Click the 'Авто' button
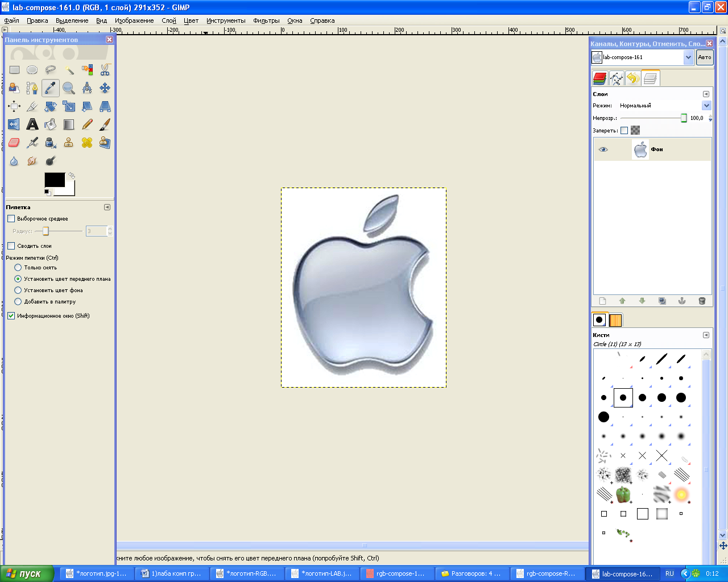The image size is (728, 582). coord(705,57)
